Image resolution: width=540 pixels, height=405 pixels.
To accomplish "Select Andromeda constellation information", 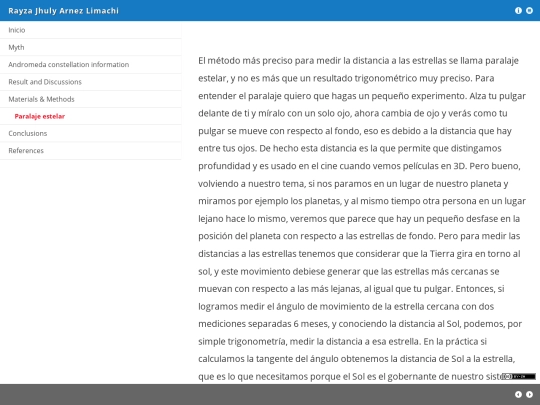I will click(91, 65).
